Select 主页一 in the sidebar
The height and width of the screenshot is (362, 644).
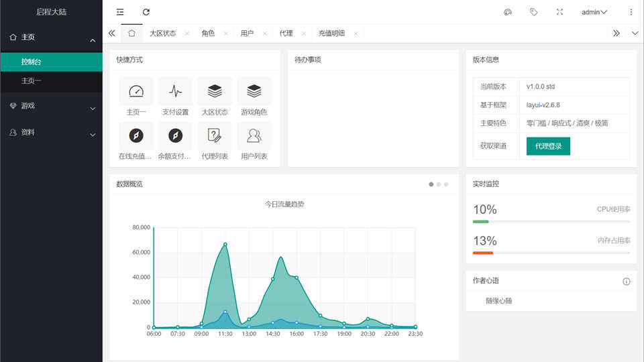(32, 81)
